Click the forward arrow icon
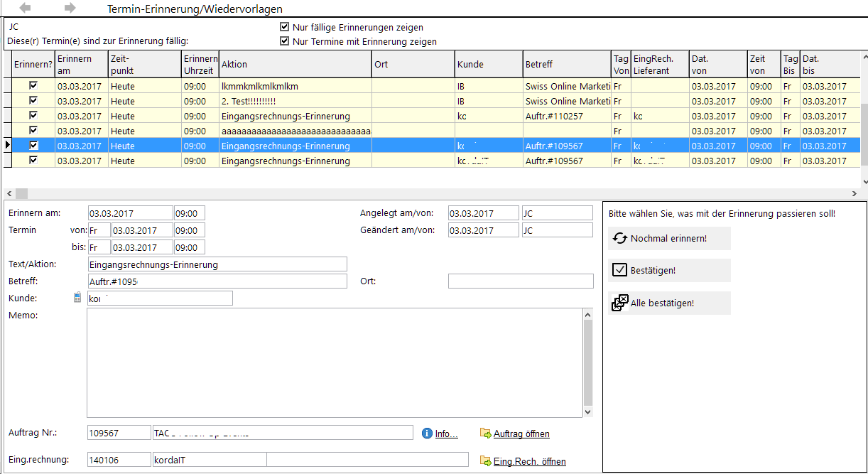This screenshot has width=868, height=474. click(70, 8)
